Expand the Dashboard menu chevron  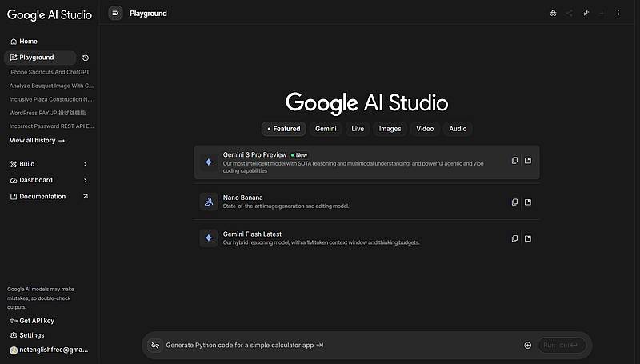(x=86, y=180)
